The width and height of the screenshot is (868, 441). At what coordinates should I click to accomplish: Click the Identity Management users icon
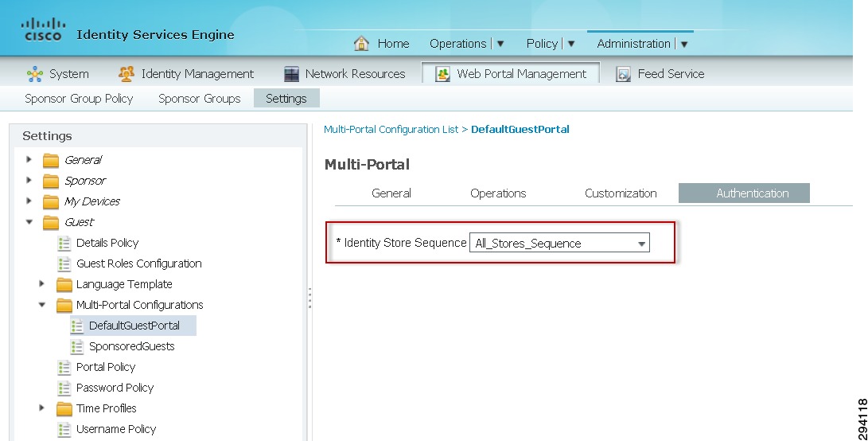127,74
